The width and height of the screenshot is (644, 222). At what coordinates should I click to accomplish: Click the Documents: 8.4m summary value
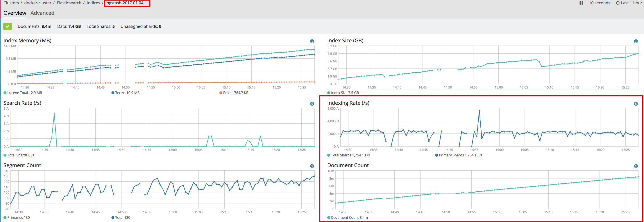pyautogui.click(x=35, y=26)
